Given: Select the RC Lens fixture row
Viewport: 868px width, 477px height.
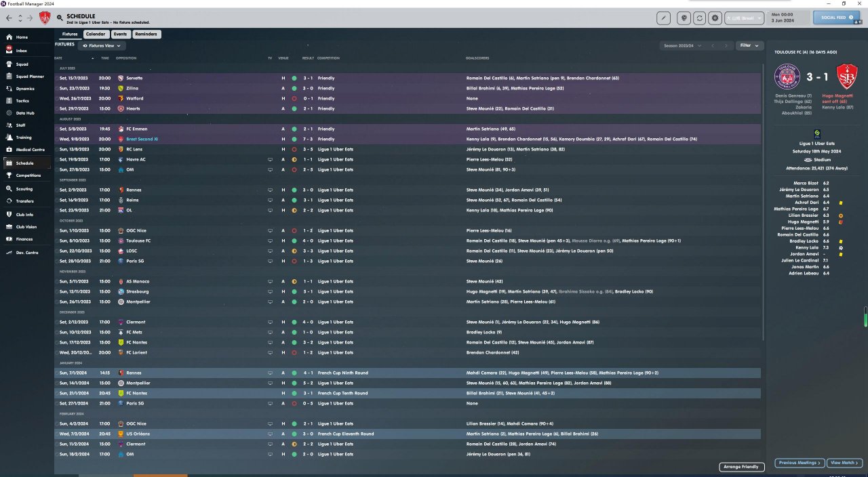Looking at the screenshot, I should 407,149.
